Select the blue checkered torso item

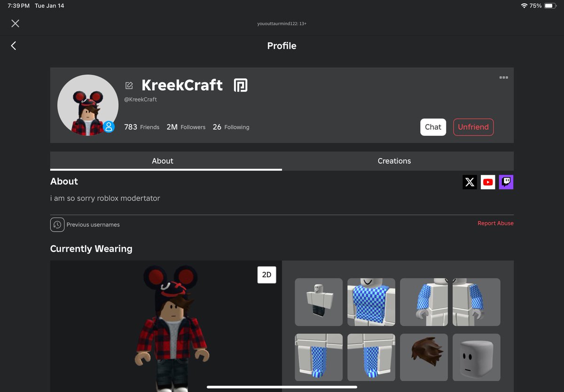click(x=371, y=302)
